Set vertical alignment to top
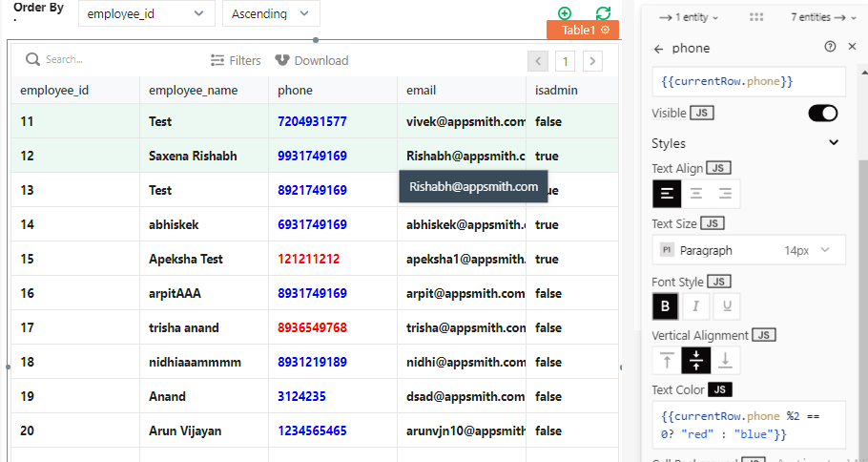This screenshot has height=462, width=868. 667,360
